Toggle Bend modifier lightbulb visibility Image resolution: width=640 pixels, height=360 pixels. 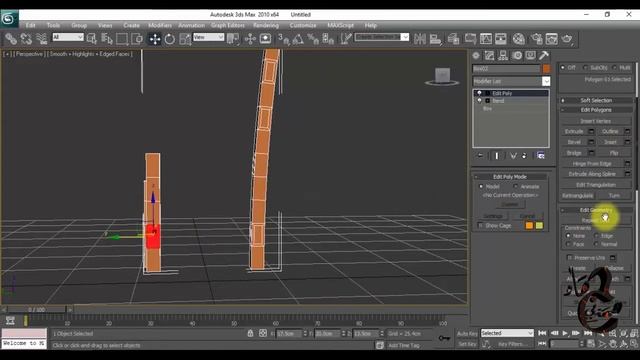pyautogui.click(x=480, y=100)
